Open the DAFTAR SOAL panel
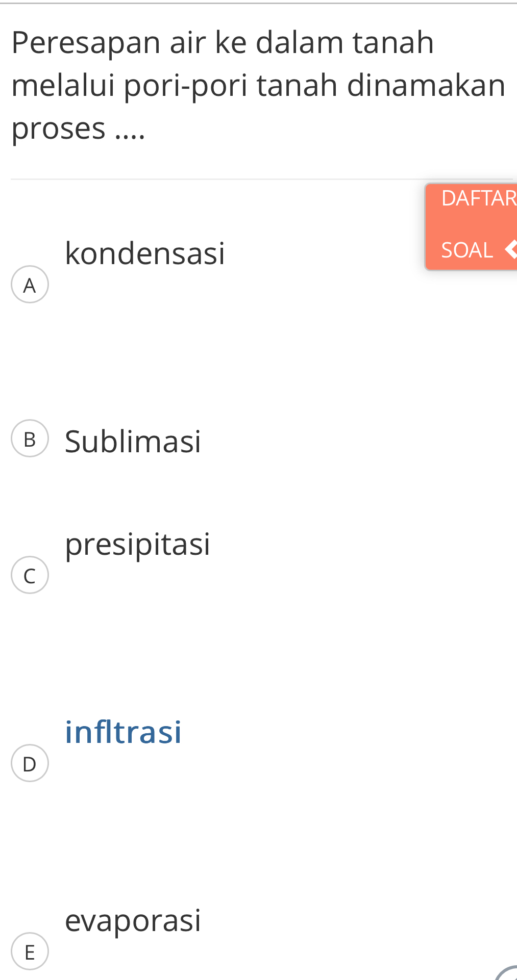This screenshot has height=980, width=517. click(x=472, y=226)
